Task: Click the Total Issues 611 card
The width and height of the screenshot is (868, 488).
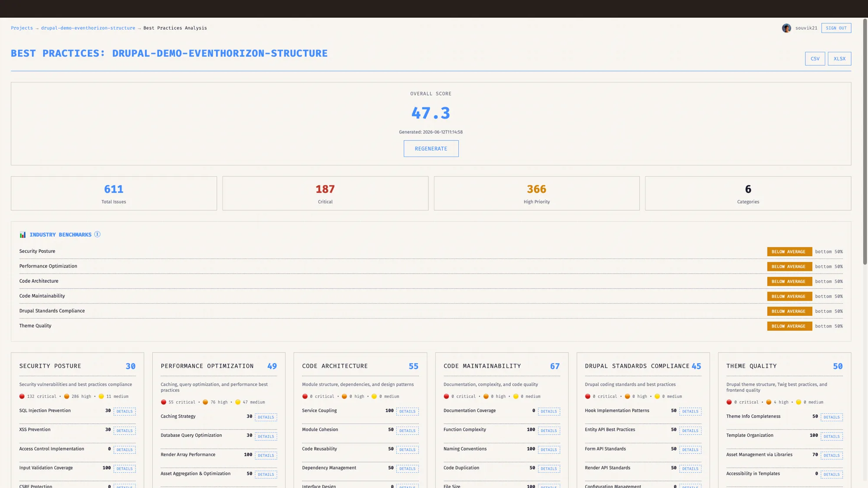Action: click(x=114, y=193)
